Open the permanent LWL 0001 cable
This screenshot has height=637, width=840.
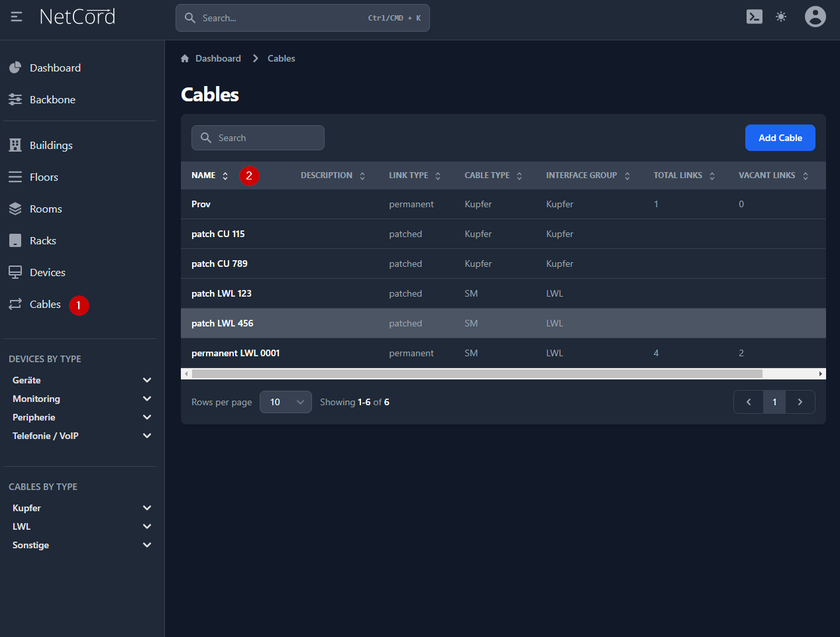click(x=235, y=354)
